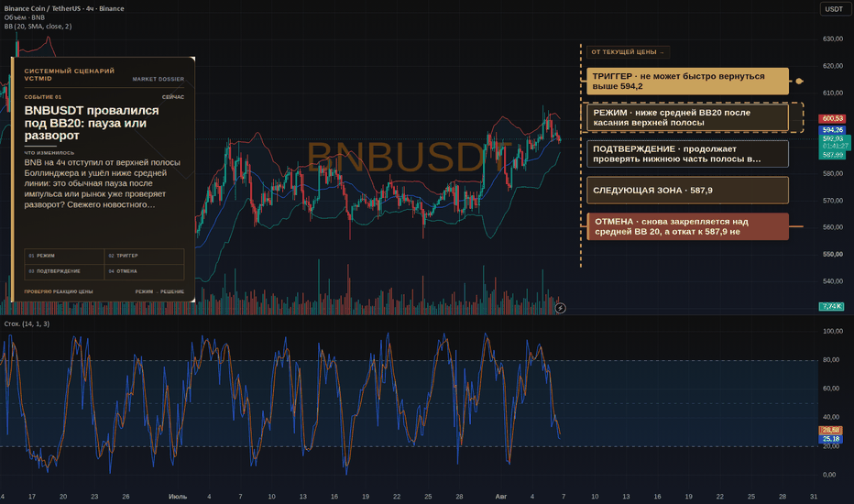
Task: Click the ПРОВЕРЯЮ РЕАКЦИЮ ЦЕНЫ footer text
Action: tap(59, 291)
